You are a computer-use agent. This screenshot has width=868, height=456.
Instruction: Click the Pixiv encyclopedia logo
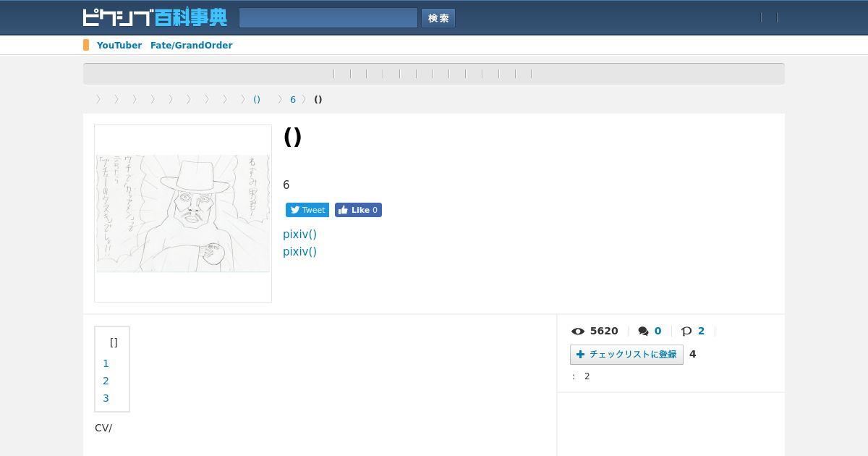(155, 17)
